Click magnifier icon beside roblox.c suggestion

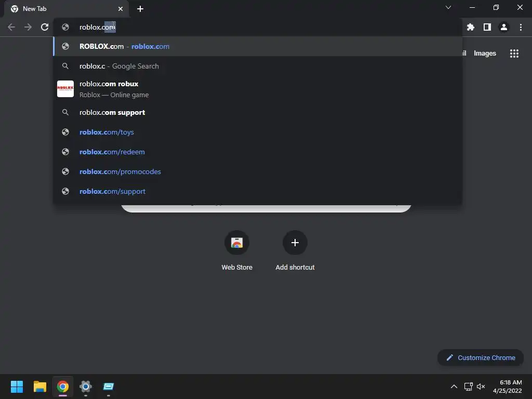click(65, 66)
